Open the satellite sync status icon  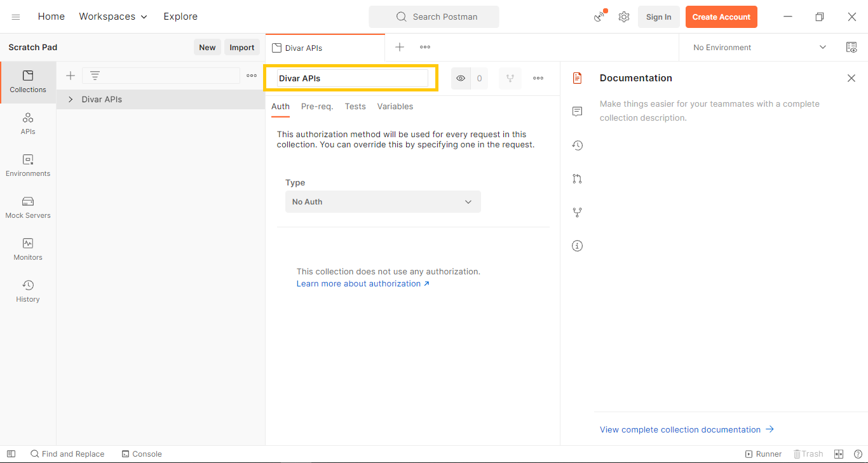[x=600, y=17]
